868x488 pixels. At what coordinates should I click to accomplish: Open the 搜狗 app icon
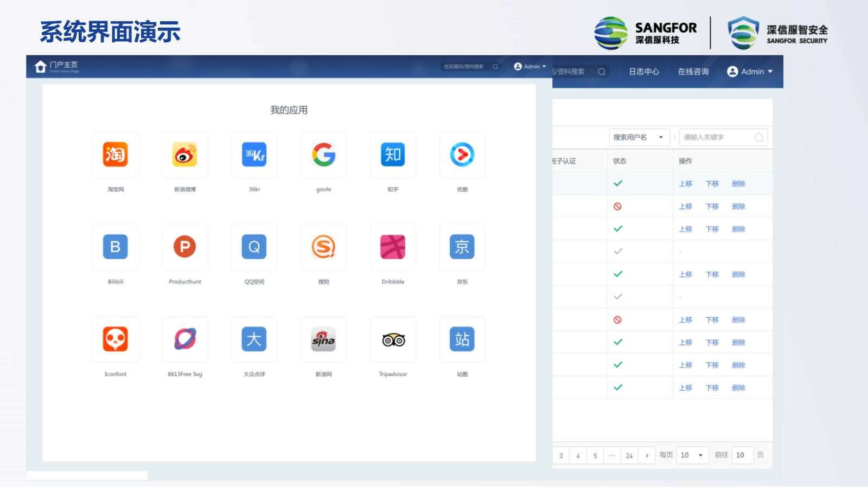coord(324,247)
